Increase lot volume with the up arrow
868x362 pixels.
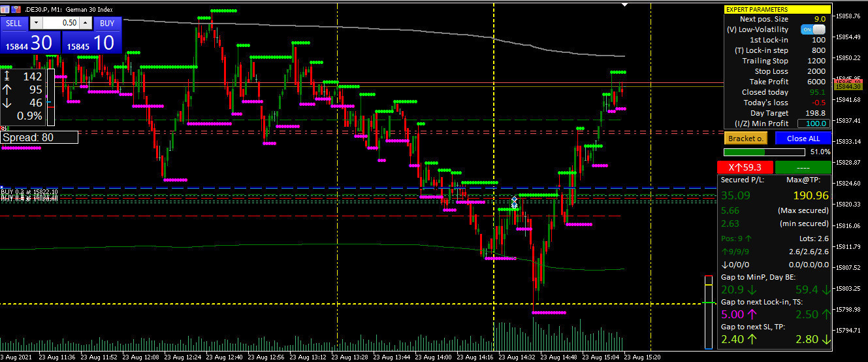coord(86,23)
